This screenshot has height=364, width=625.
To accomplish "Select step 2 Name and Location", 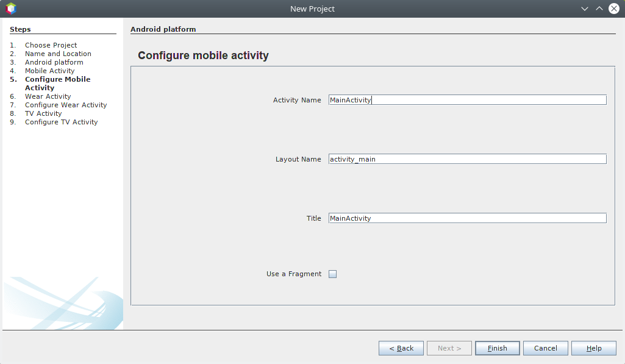I will coord(58,54).
